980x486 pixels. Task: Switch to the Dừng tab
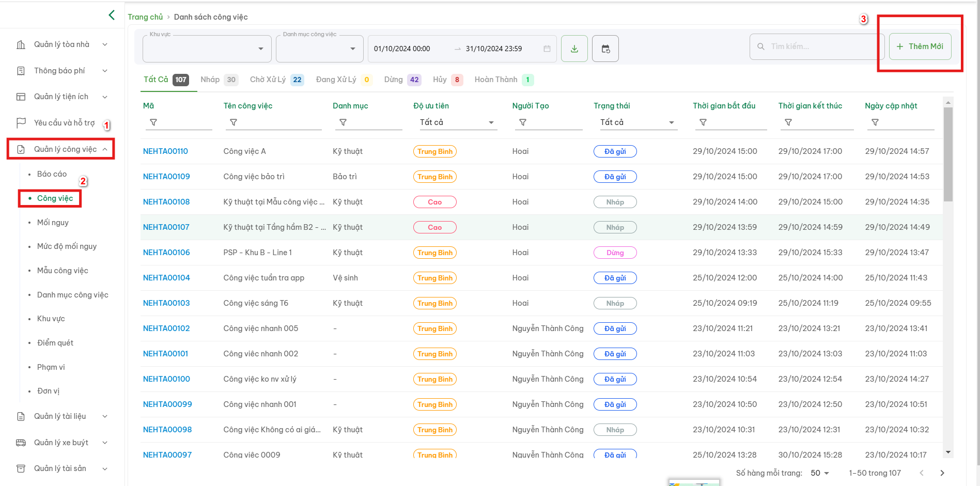click(x=402, y=80)
